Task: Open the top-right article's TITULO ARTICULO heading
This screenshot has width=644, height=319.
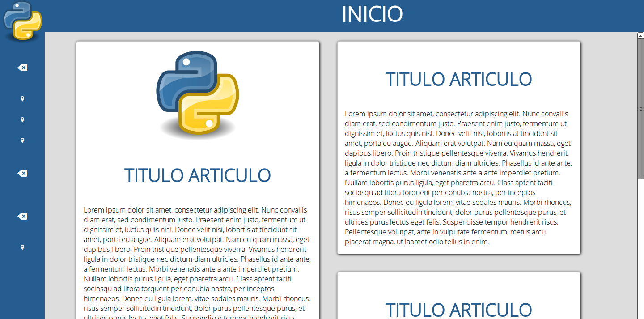Action: [x=458, y=79]
